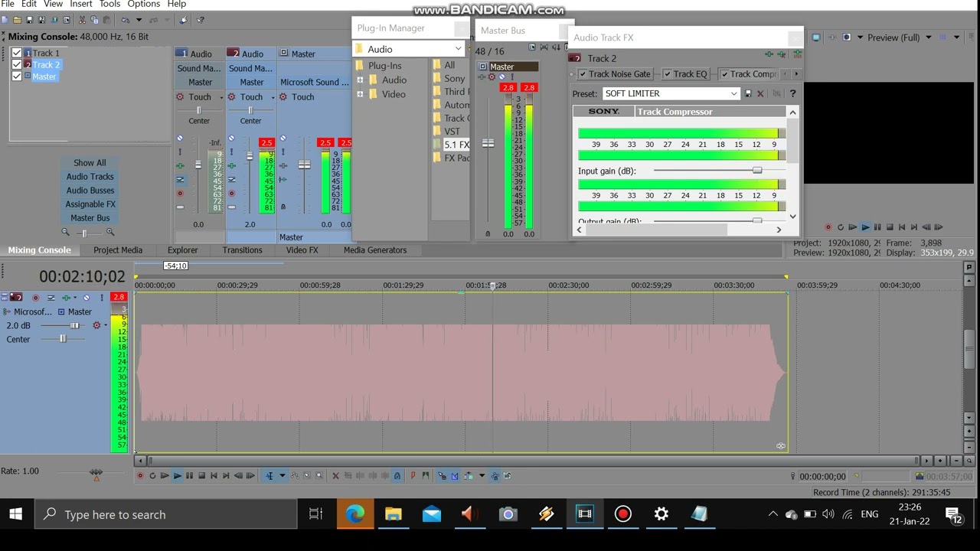
Task: Delete the selection using the red X
Action: coord(335,476)
